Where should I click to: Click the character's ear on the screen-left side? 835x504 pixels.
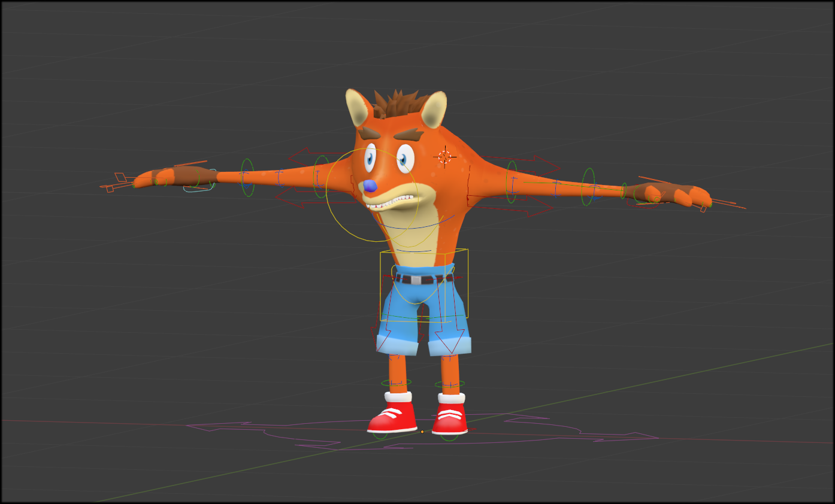[x=358, y=107]
